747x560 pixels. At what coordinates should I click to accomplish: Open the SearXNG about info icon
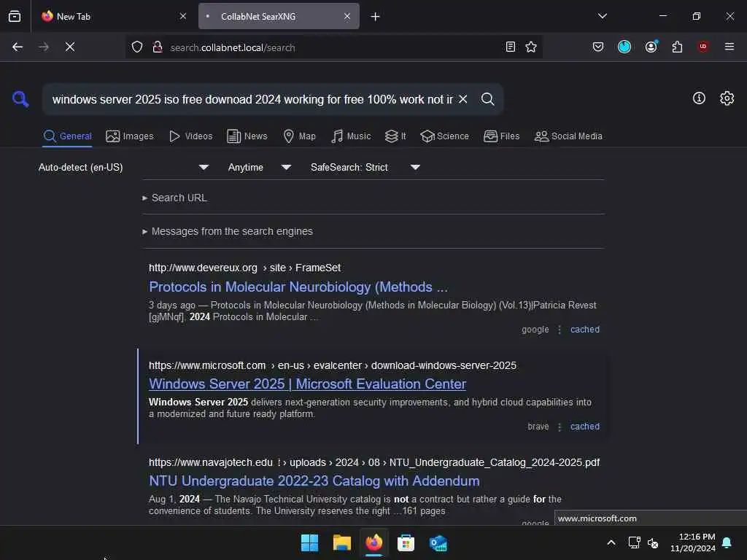[699, 98]
